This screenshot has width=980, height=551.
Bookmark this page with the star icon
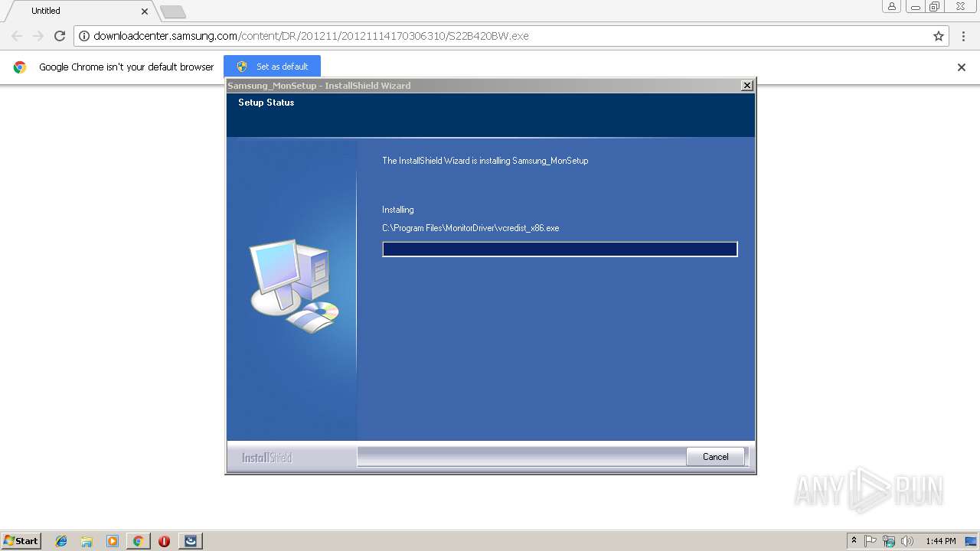coord(939,36)
